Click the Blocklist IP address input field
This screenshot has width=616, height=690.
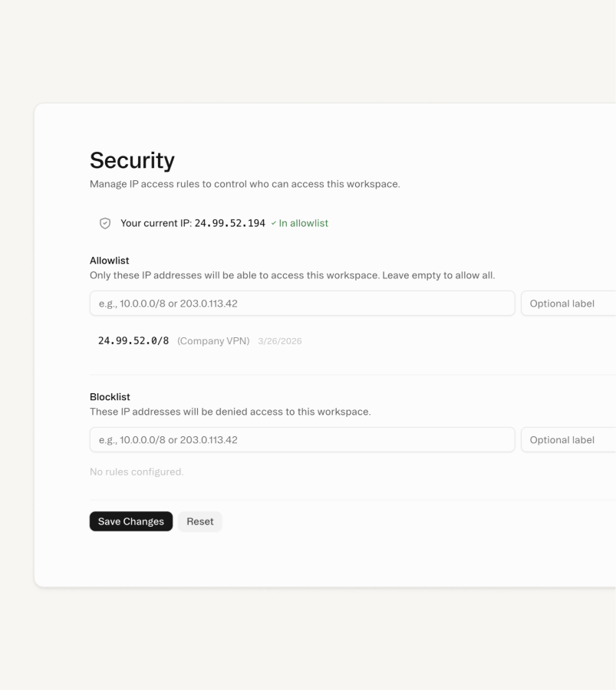(302, 439)
